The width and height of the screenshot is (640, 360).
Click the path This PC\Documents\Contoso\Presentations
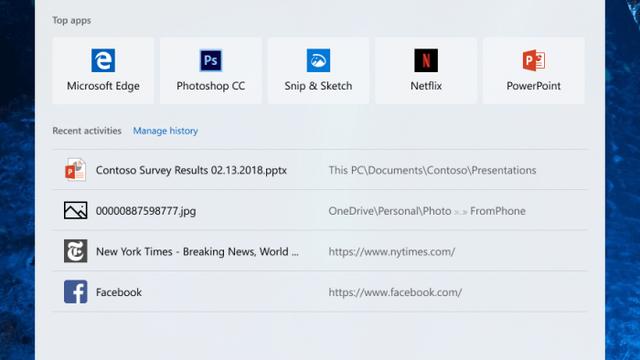click(x=432, y=170)
